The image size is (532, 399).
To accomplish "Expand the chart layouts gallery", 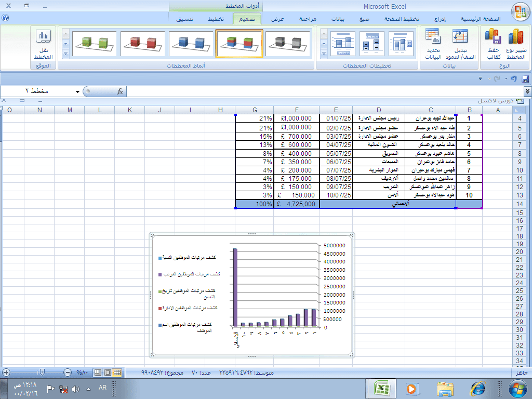I will (x=324, y=54).
